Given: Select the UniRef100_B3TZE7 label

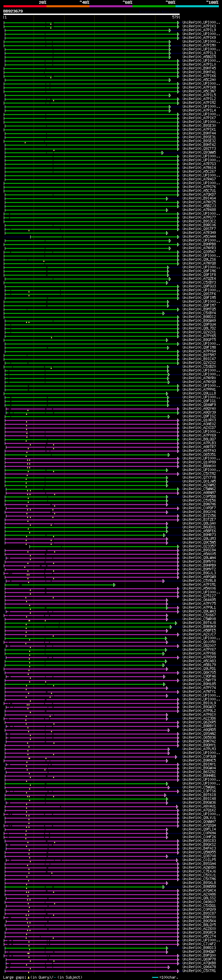Looking at the screenshot, I should click(199, 520).
